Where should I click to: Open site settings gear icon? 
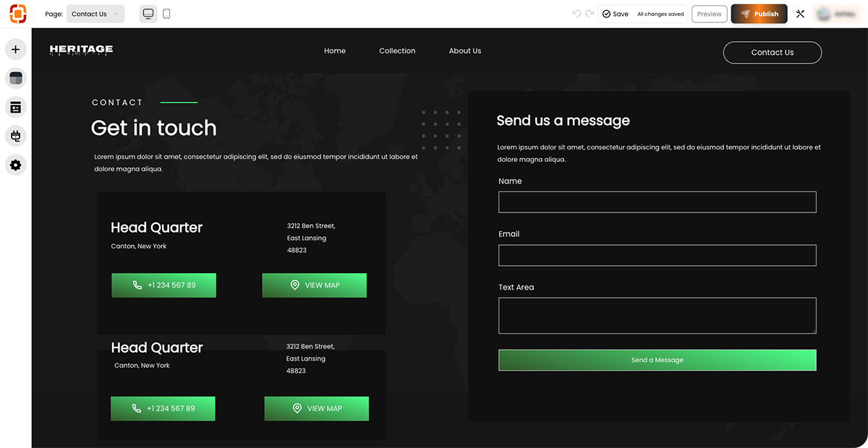[16, 165]
